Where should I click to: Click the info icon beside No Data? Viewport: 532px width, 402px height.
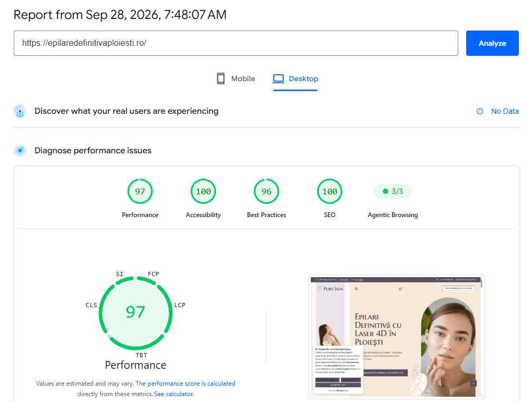pos(480,111)
